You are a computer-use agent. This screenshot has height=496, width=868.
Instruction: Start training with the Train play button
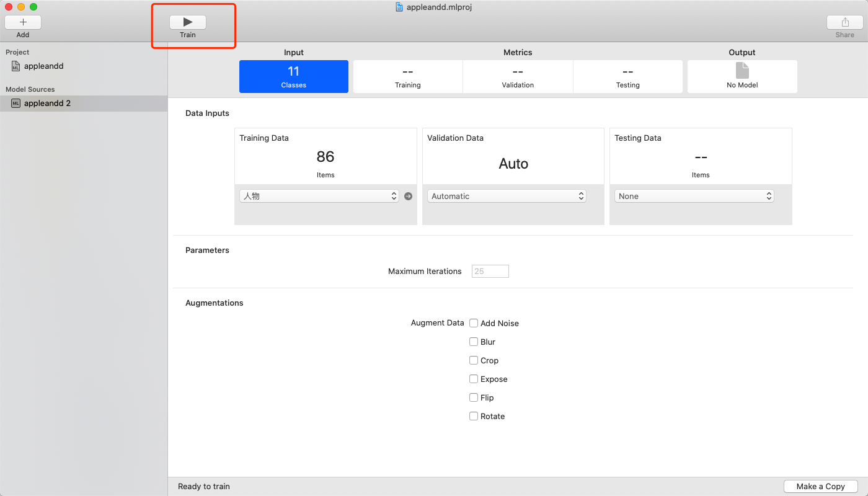(x=188, y=22)
